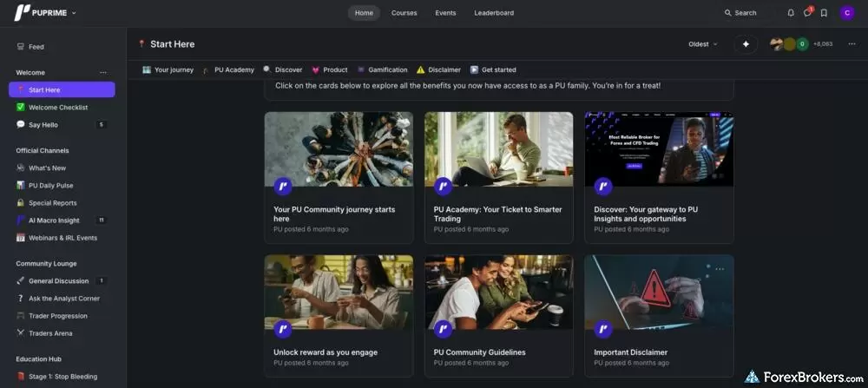Open PU Daily Pulse channel

[x=62, y=186]
